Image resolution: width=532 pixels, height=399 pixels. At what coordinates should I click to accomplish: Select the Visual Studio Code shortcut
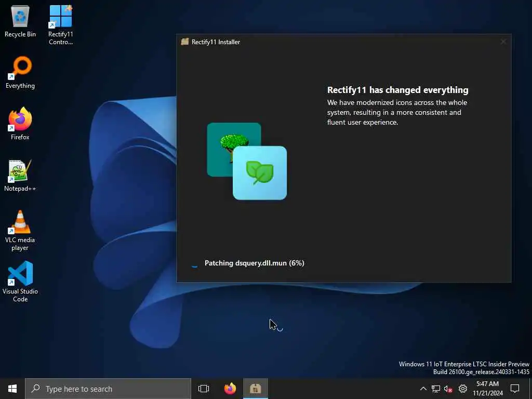coord(20,282)
